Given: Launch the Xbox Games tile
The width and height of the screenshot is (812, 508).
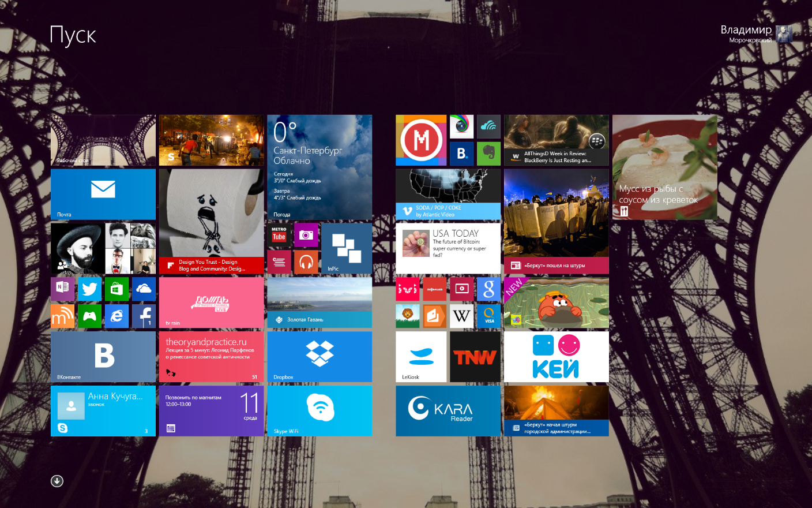Looking at the screenshot, I should click(x=89, y=316).
